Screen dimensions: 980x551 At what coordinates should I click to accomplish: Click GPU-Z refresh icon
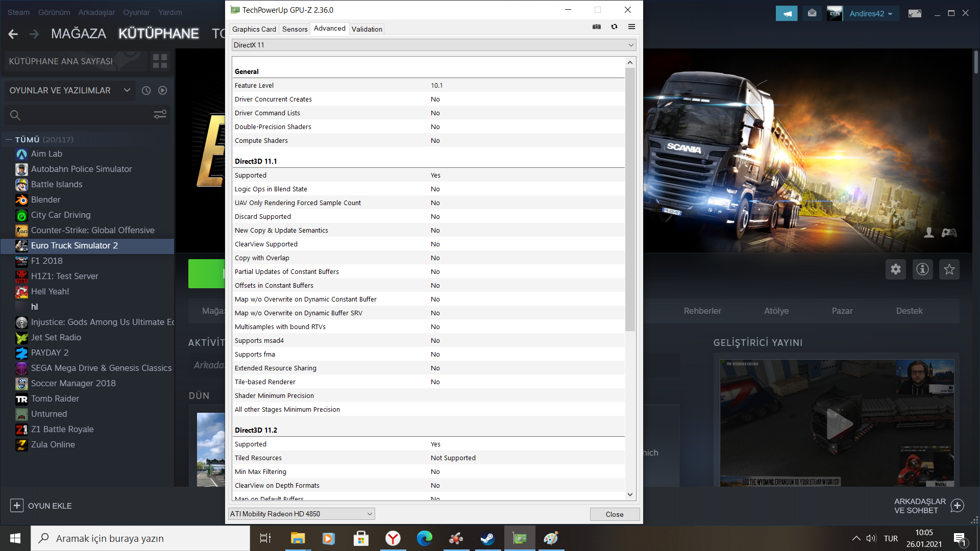coord(614,27)
